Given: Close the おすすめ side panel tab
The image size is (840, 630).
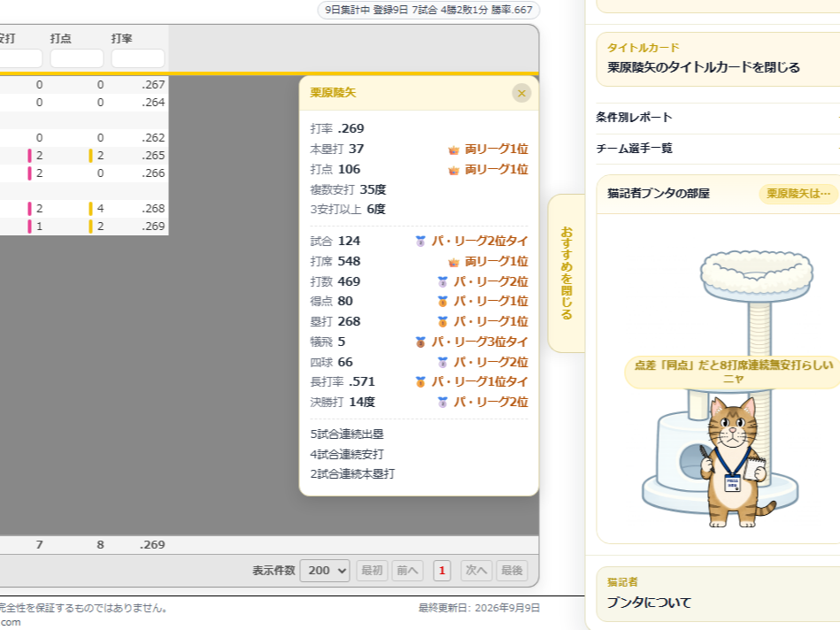Looking at the screenshot, I should [566, 273].
